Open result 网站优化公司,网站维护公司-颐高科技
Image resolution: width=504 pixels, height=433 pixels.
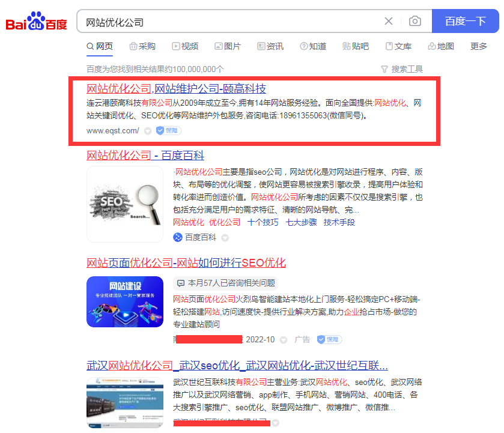(x=176, y=89)
